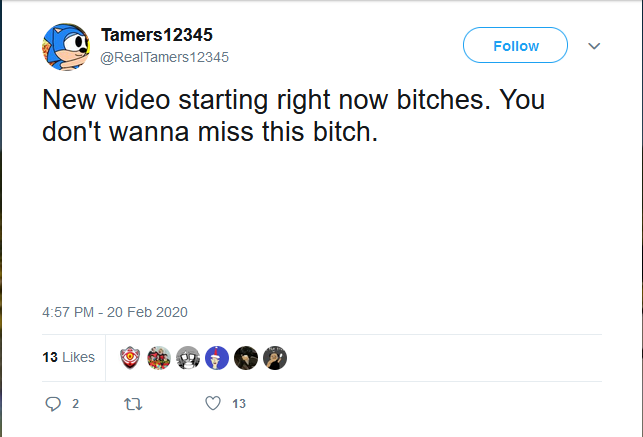Click the red shield crest liker avatar
The height and width of the screenshot is (437, 643).
click(x=130, y=357)
